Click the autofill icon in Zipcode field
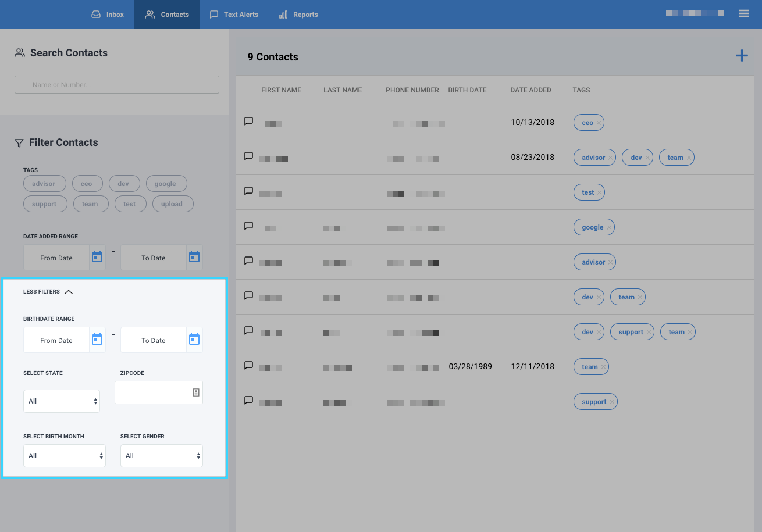 pyautogui.click(x=196, y=392)
